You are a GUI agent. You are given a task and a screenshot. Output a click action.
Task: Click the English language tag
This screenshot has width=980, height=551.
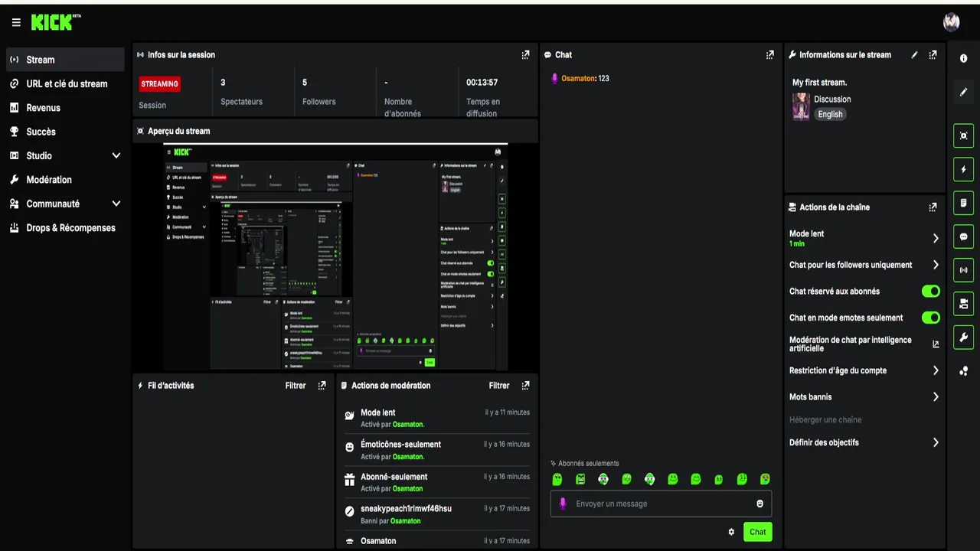830,114
